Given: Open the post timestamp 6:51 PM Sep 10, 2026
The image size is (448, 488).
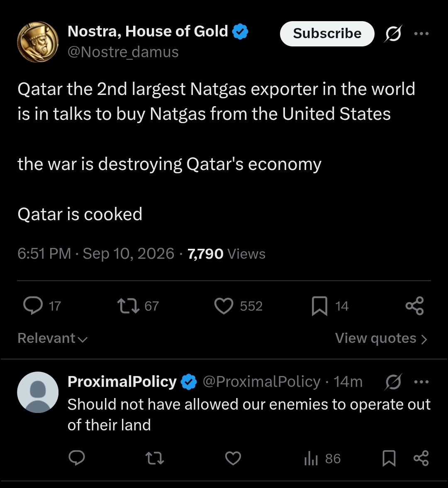Looking at the screenshot, I should point(95,254).
